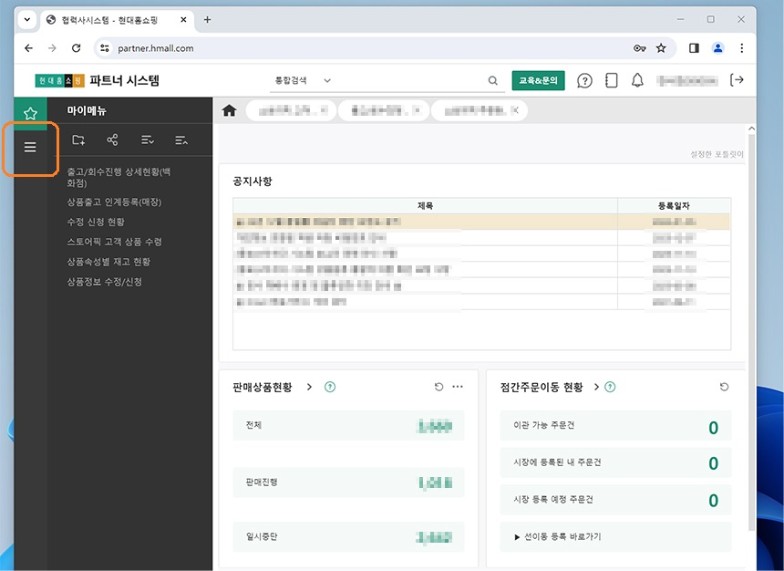784x571 pixels.
Task: Open the notebook icon in header
Action: click(x=611, y=80)
